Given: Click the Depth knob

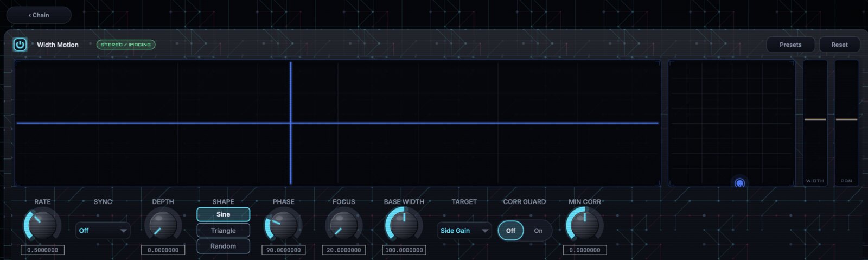Looking at the screenshot, I should point(163,225).
